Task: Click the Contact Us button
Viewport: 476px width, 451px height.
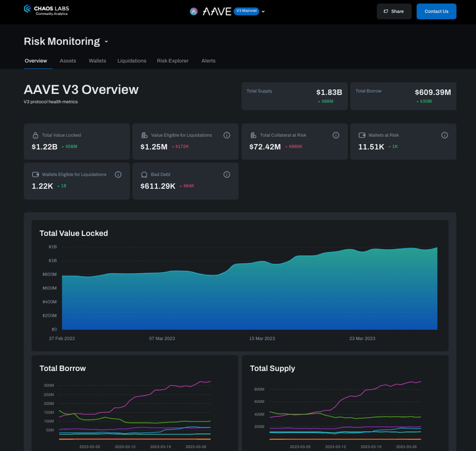Action: (x=436, y=11)
